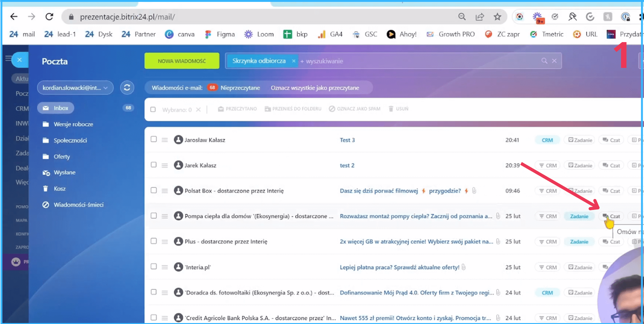Tick the checkbox for Jarosław Kałasz email

pyautogui.click(x=153, y=139)
